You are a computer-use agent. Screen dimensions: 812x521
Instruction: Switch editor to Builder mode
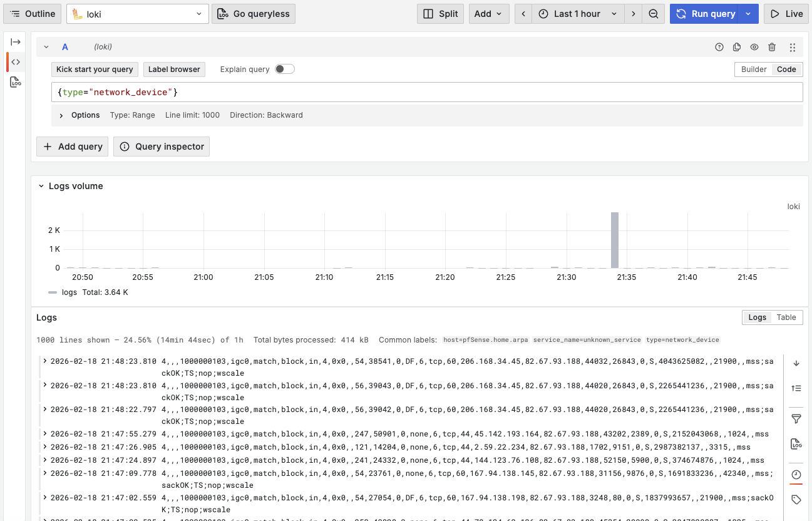pyautogui.click(x=754, y=70)
